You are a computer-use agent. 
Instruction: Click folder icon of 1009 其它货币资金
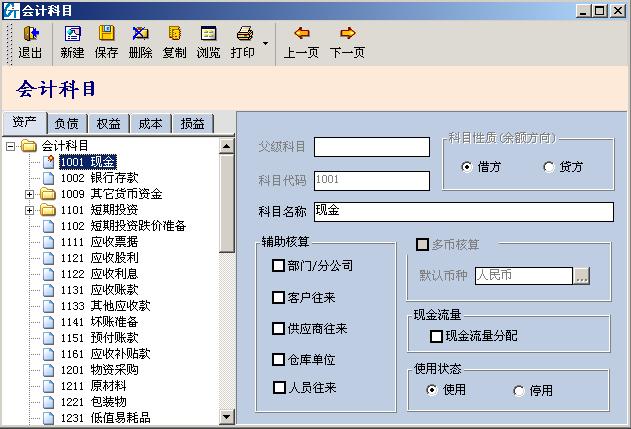tap(48, 194)
